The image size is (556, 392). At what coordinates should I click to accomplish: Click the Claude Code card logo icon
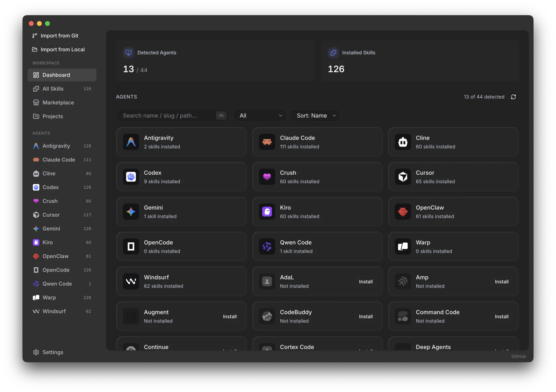coord(267,142)
